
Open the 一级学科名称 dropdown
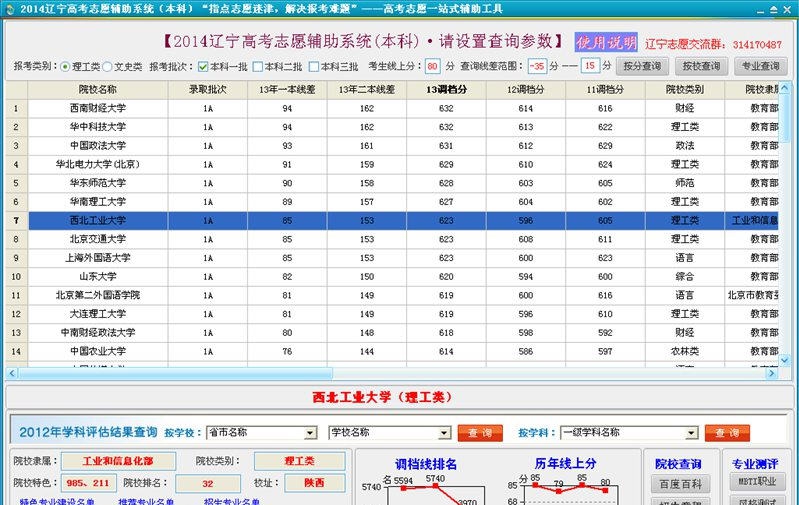click(x=691, y=433)
